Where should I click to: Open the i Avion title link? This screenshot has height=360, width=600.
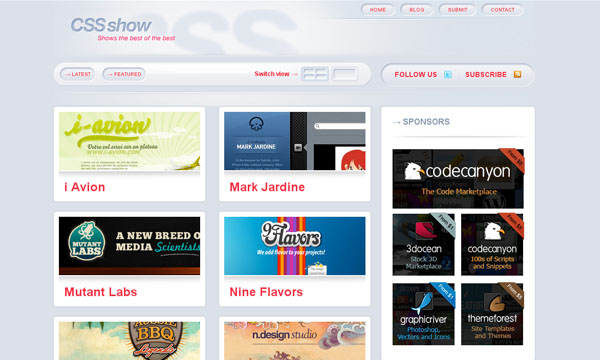(x=85, y=187)
